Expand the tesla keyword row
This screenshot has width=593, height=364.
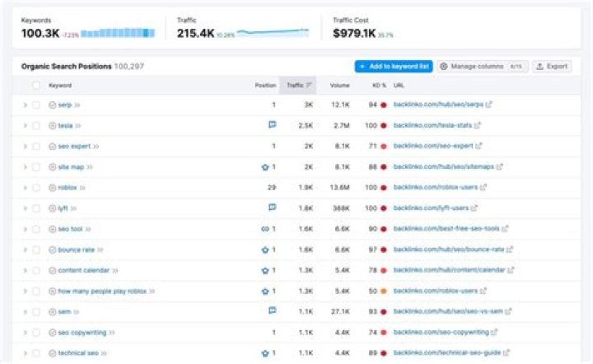[25, 125]
